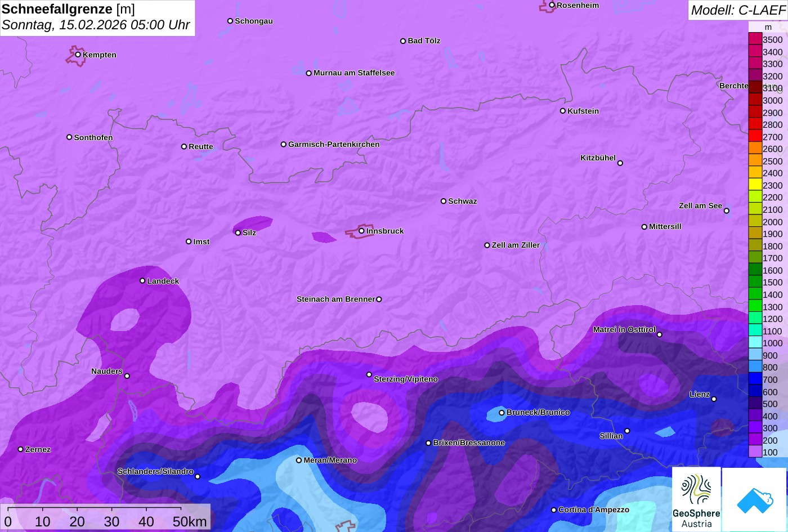
Task: Click the Reutte map marker
Action: point(183,147)
